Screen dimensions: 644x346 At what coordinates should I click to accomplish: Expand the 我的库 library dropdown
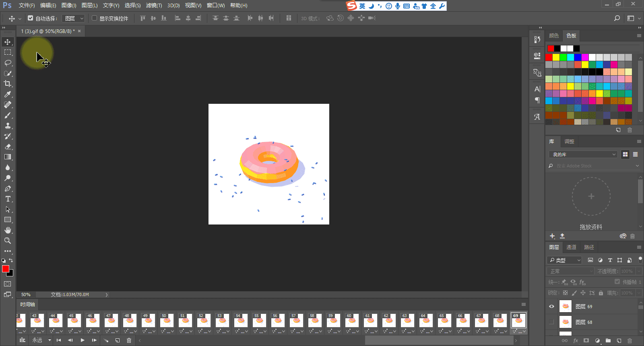pyautogui.click(x=582, y=154)
